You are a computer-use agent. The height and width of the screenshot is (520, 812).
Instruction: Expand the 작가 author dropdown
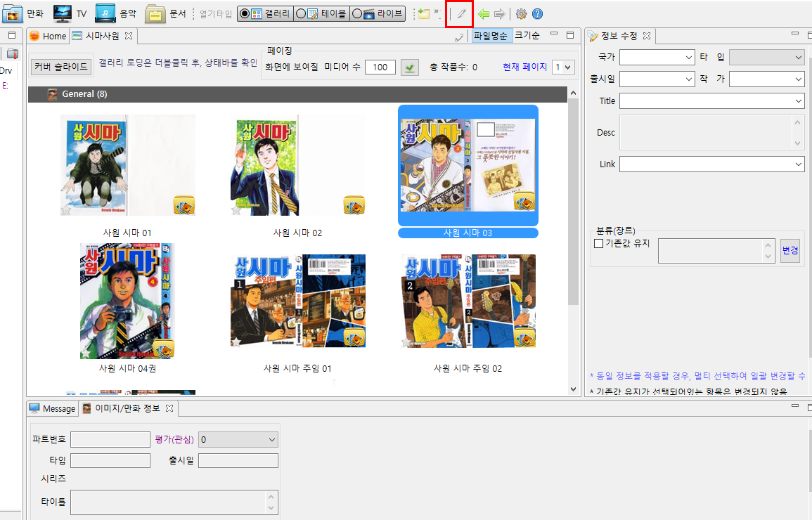click(x=799, y=79)
